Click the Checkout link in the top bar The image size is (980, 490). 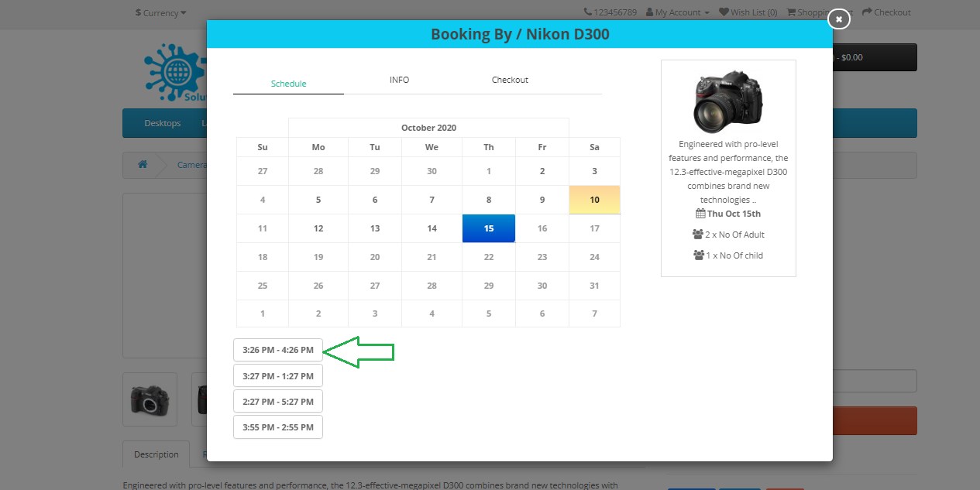pyautogui.click(x=886, y=12)
